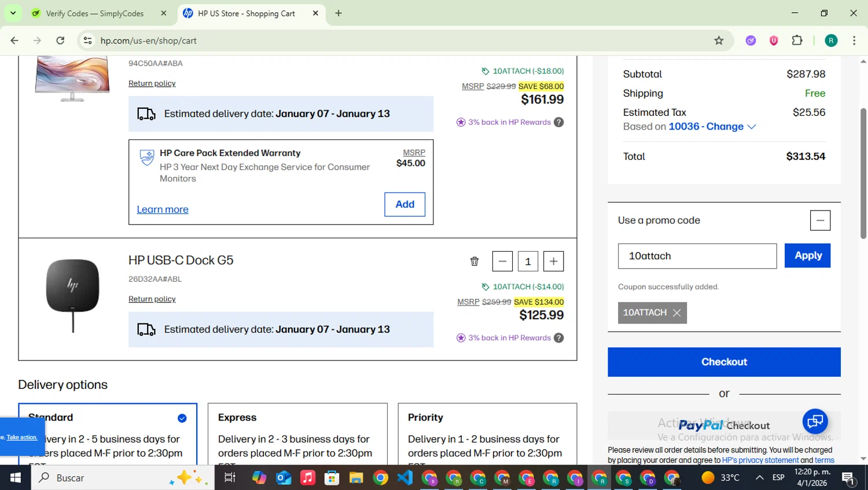Proceed with the blue Checkout button
This screenshot has width=868, height=490.
724,362
